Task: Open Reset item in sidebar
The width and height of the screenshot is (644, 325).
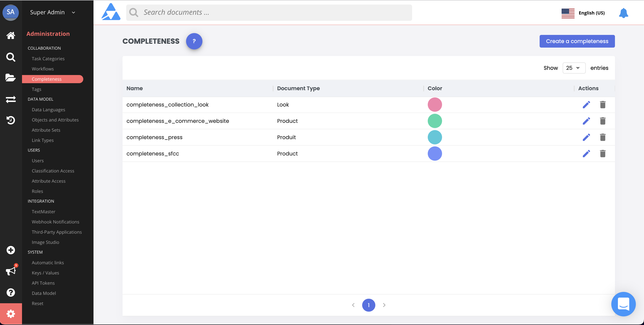Action: pyautogui.click(x=37, y=303)
